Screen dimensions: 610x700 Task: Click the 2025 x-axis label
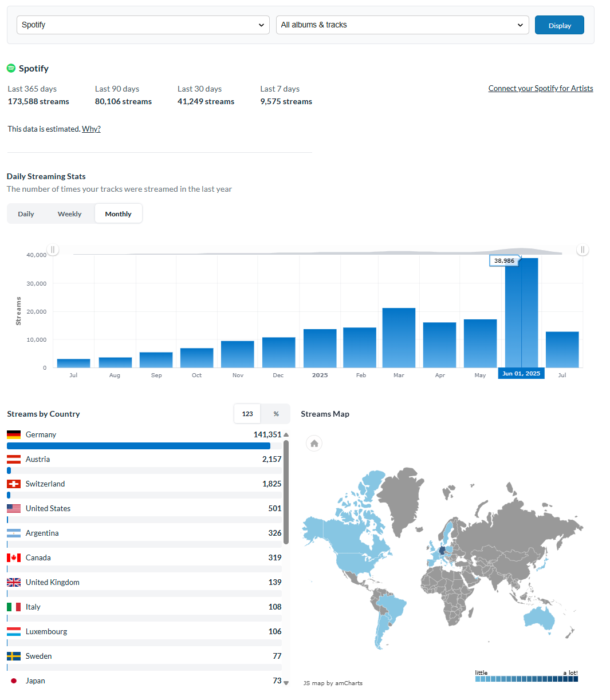pyautogui.click(x=320, y=375)
